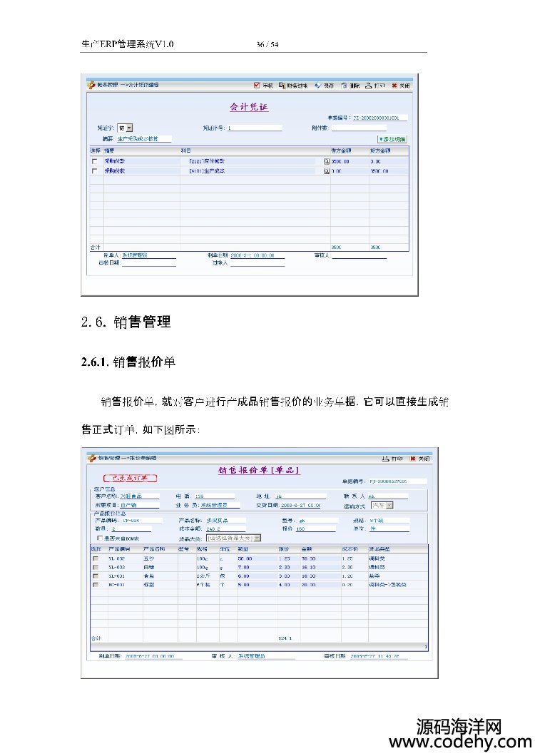
Task: Click the app logo icon in the voucher window title
Action: (91, 85)
